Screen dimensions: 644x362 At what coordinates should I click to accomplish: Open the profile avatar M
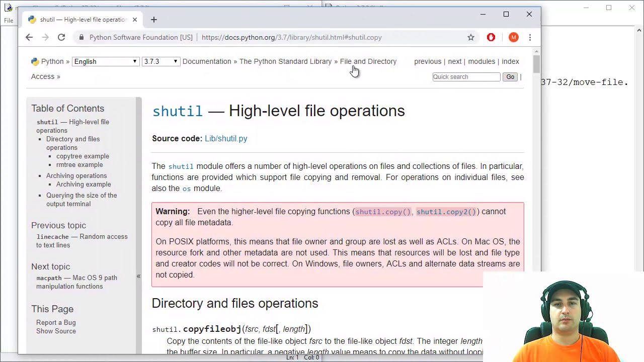click(513, 37)
